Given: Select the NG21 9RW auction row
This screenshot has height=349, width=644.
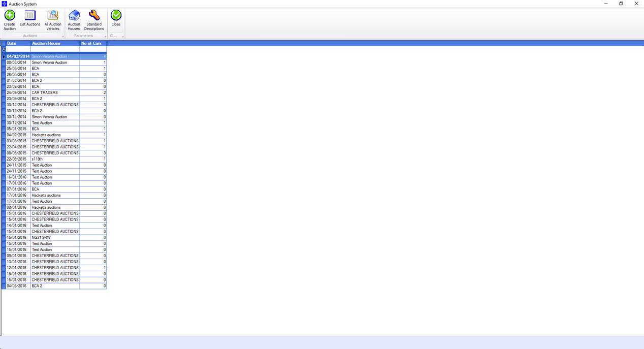Looking at the screenshot, I should 54,238.
